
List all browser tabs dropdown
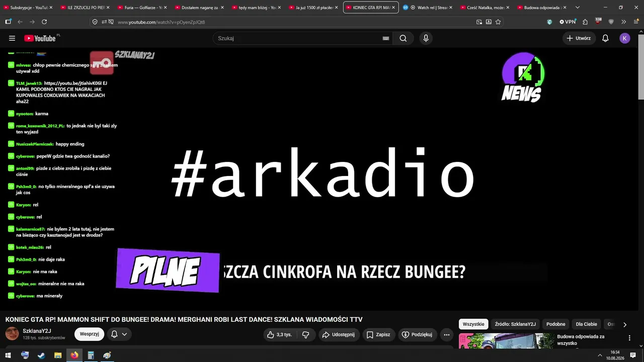(x=577, y=8)
